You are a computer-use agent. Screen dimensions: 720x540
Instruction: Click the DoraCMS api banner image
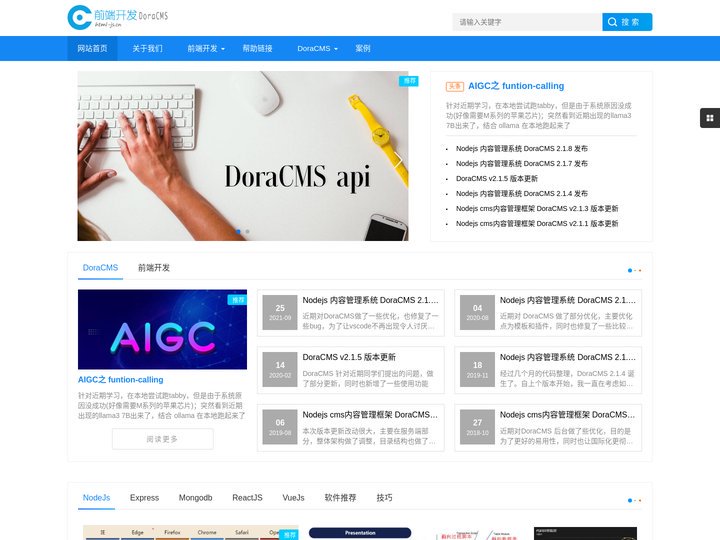(242, 156)
